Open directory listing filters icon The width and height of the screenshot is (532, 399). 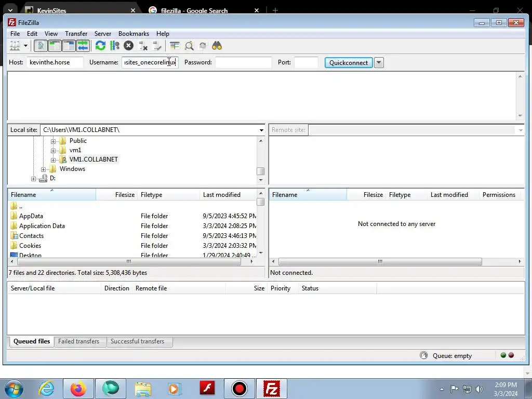click(x=175, y=46)
